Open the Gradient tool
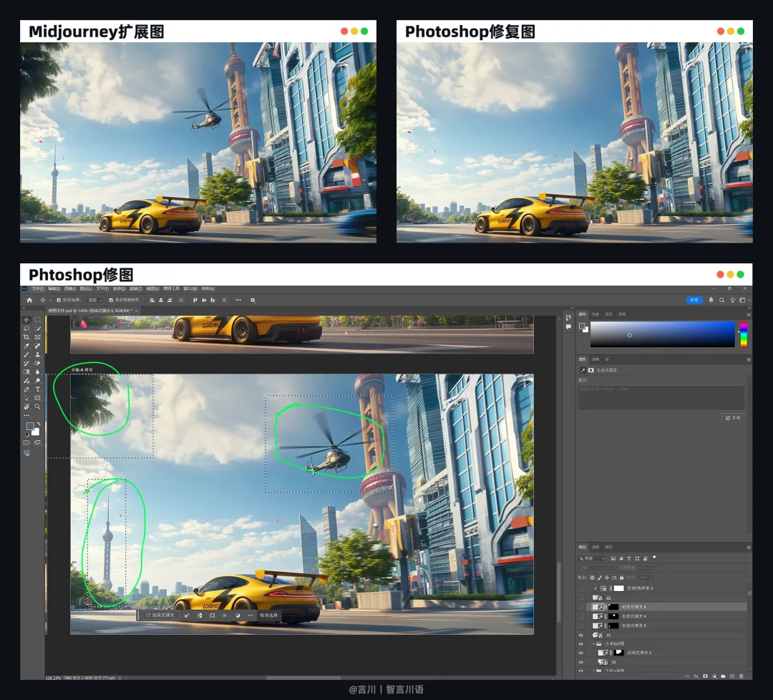The height and width of the screenshot is (700, 773). [25, 371]
